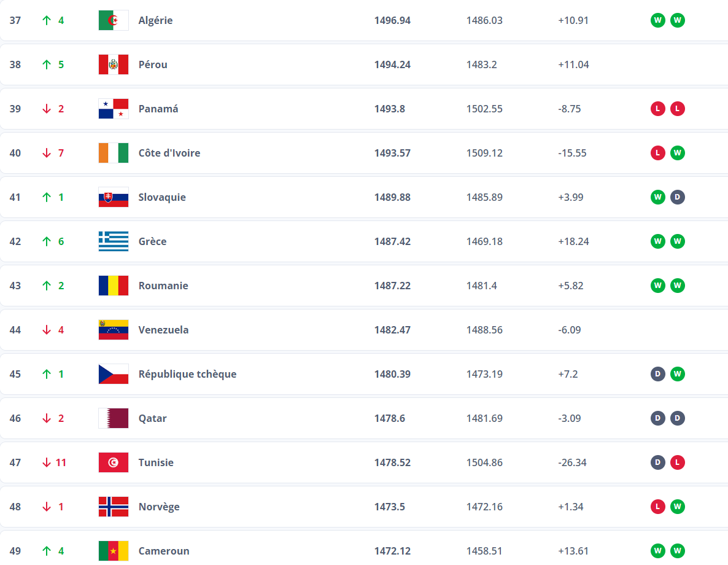Click Slovaquie's grey D result badge
Viewport: 728px width, 565px height.
677,197
